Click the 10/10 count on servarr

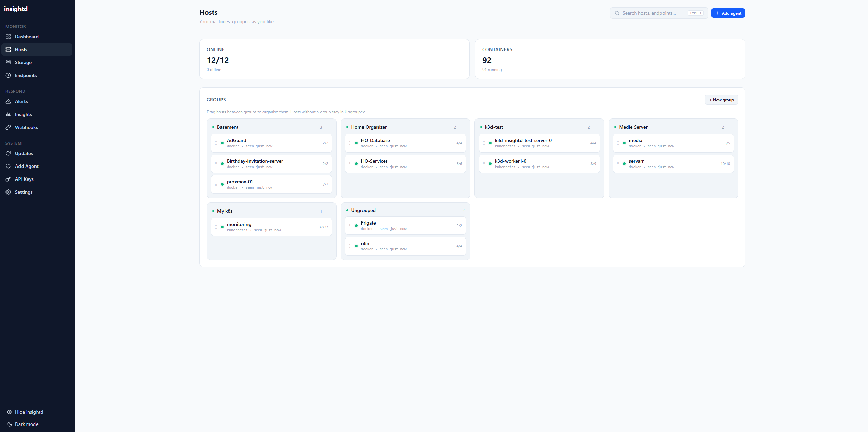click(x=725, y=164)
